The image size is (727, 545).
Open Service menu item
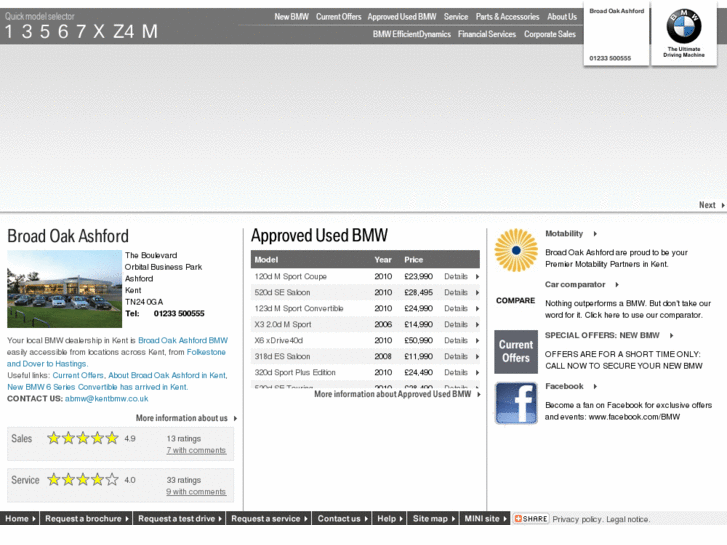[x=456, y=17]
